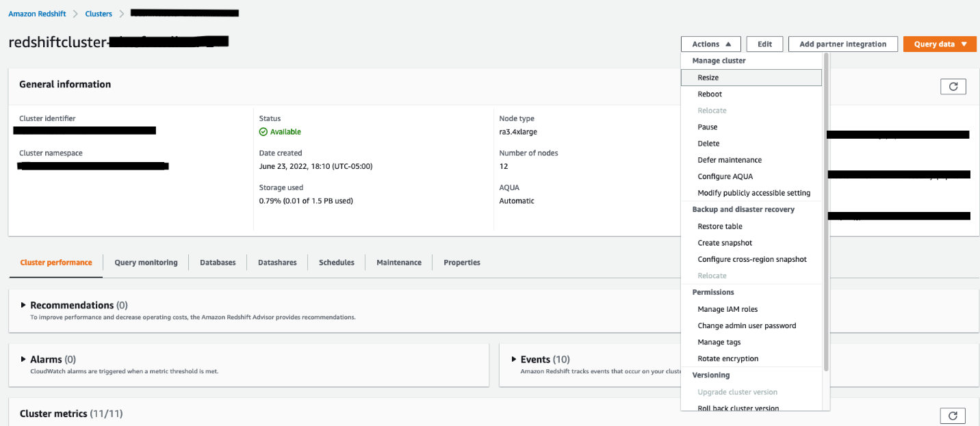Click the green Available status icon
This screenshot has height=426, width=980.
[x=263, y=132]
